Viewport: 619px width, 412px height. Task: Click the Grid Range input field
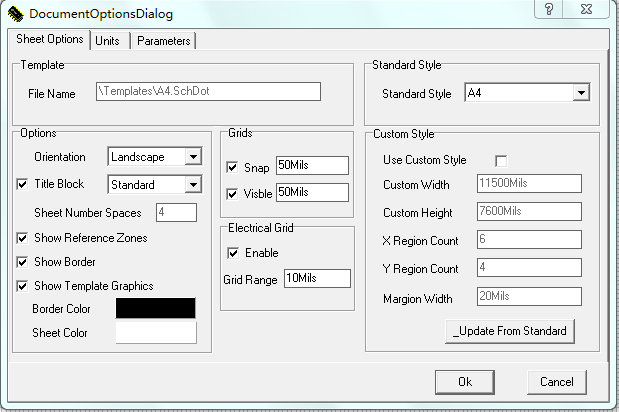(x=317, y=278)
